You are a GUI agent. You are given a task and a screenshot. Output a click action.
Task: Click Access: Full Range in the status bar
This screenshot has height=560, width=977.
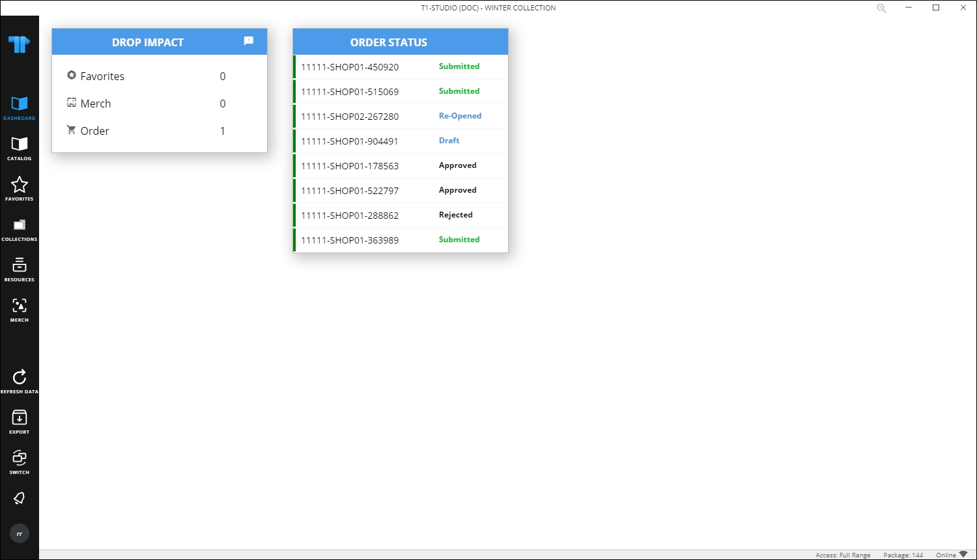(843, 555)
